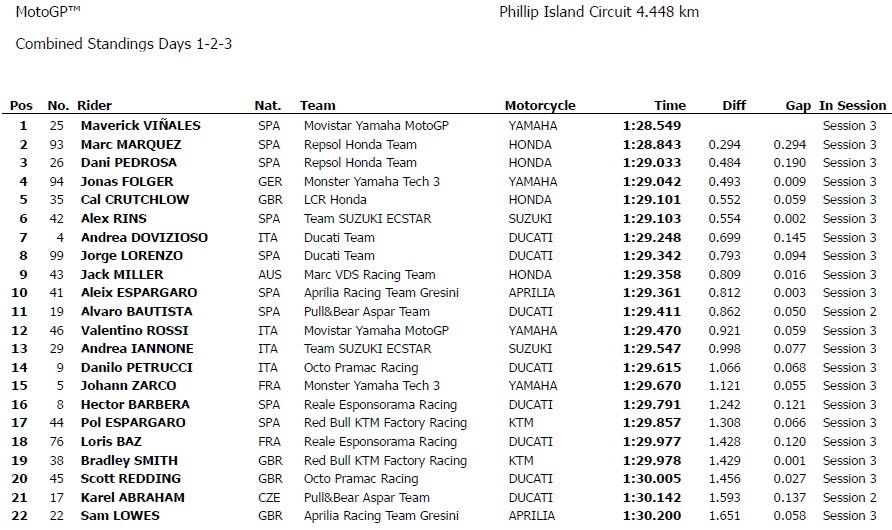Select the Team column header
The width and height of the screenshot is (892, 530).
[x=317, y=106]
